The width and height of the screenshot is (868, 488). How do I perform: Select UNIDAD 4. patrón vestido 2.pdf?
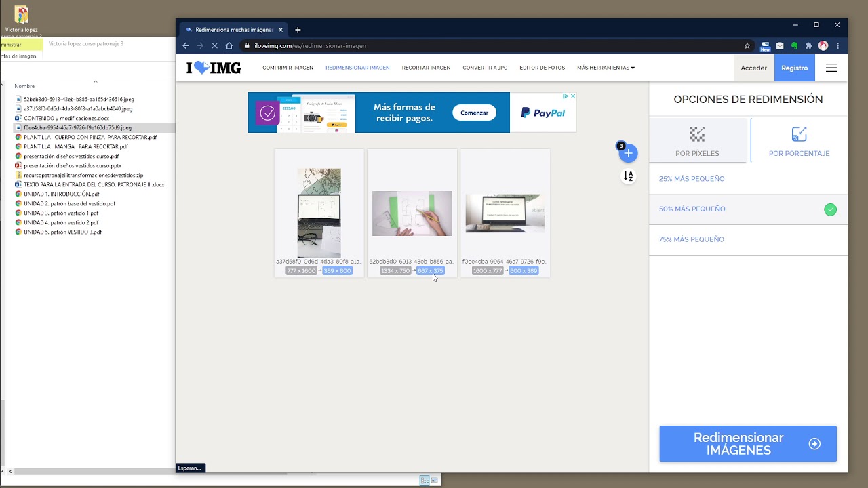point(61,222)
